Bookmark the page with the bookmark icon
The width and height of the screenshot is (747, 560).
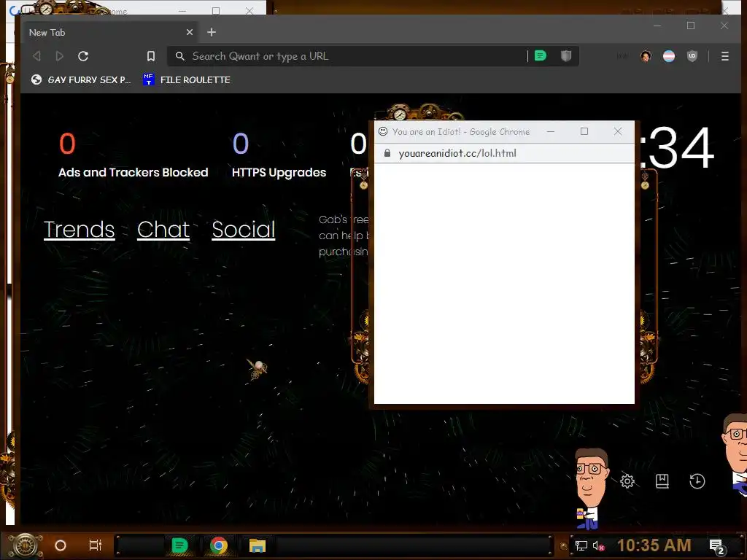click(x=150, y=56)
